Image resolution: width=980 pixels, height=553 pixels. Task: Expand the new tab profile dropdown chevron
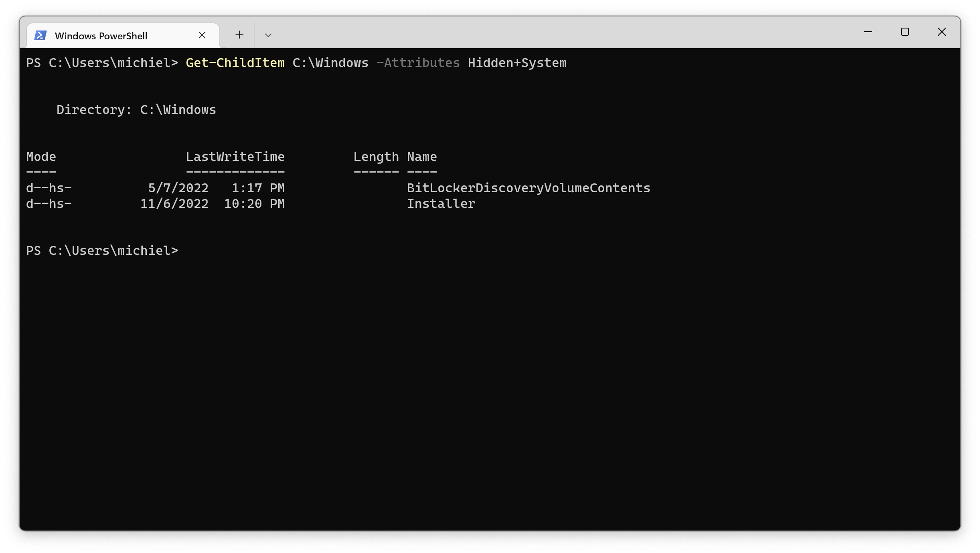(x=268, y=35)
